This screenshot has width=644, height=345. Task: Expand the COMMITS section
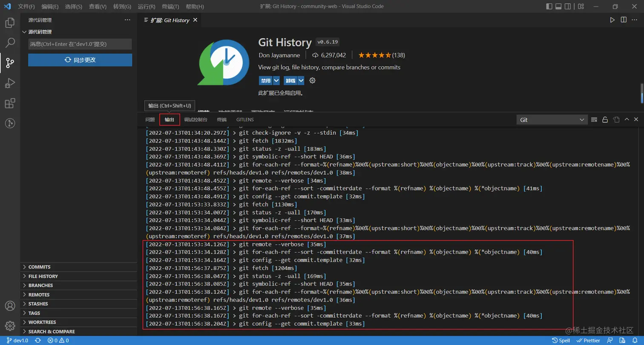[79, 267]
